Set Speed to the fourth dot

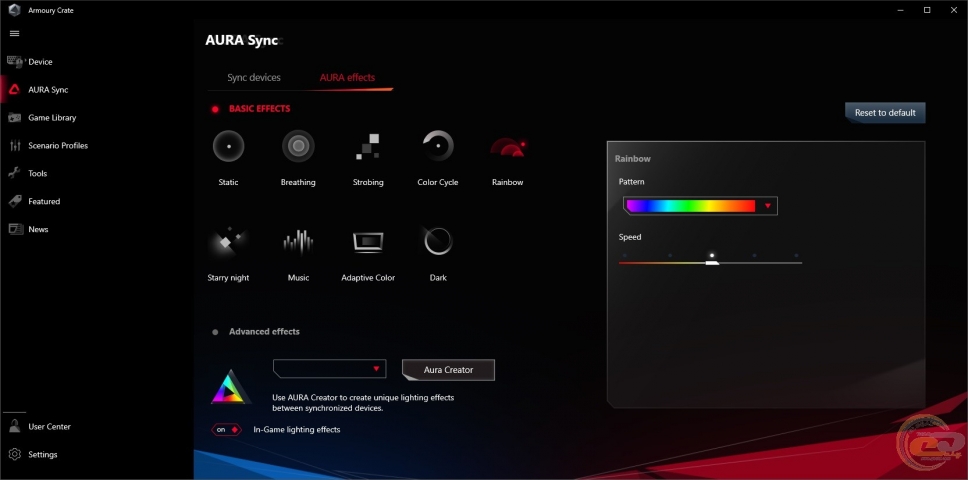tap(754, 255)
